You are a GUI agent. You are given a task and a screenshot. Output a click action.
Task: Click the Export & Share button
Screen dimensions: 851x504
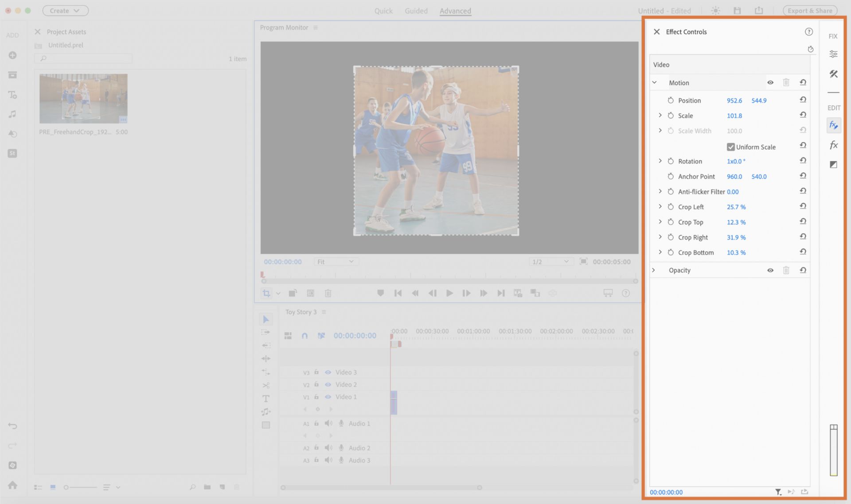tap(810, 11)
